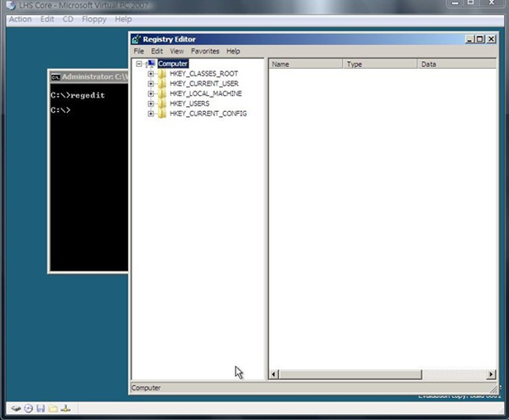Image resolution: width=509 pixels, height=420 pixels.
Task: Expand the HKEY_CURRENT_CONFIG key
Action: (150, 114)
